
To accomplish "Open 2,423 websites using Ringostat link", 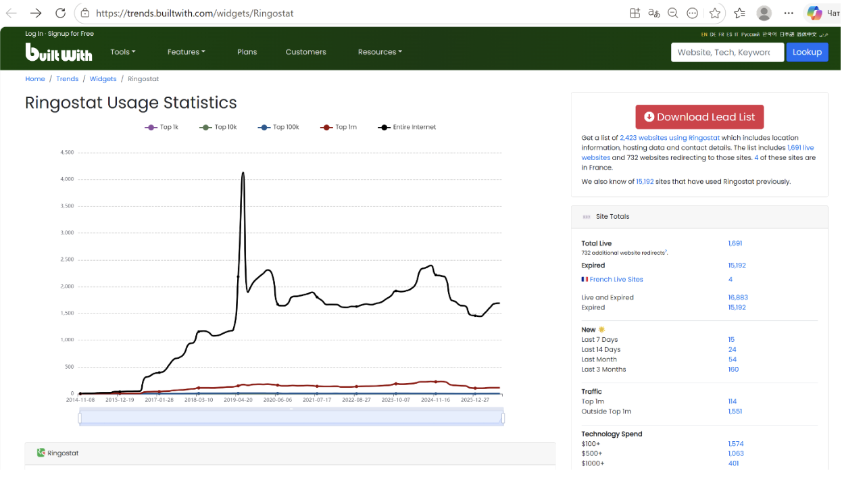I will (x=670, y=138).
